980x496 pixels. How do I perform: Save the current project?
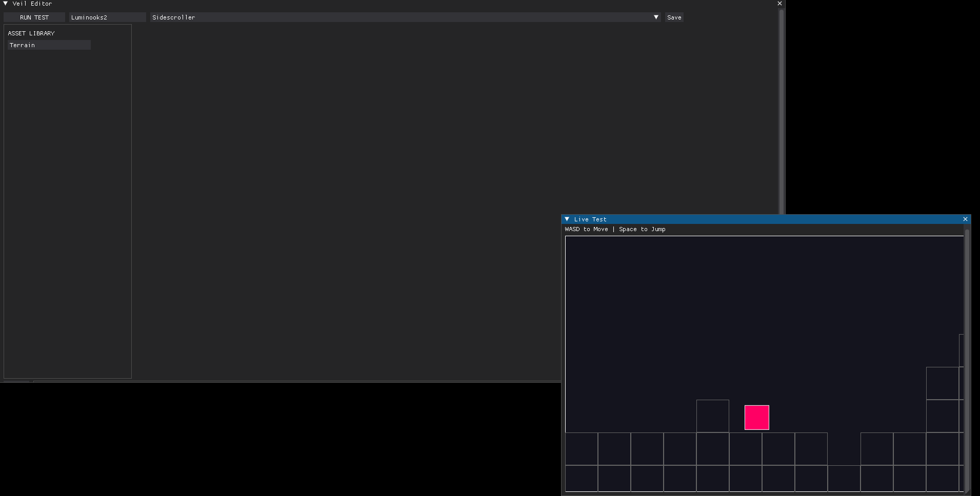[x=674, y=17]
